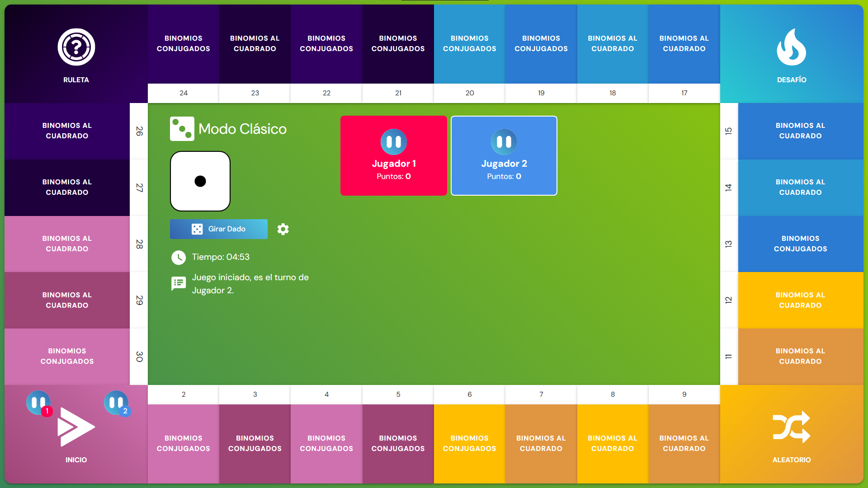Open settings with the gear icon

[283, 229]
